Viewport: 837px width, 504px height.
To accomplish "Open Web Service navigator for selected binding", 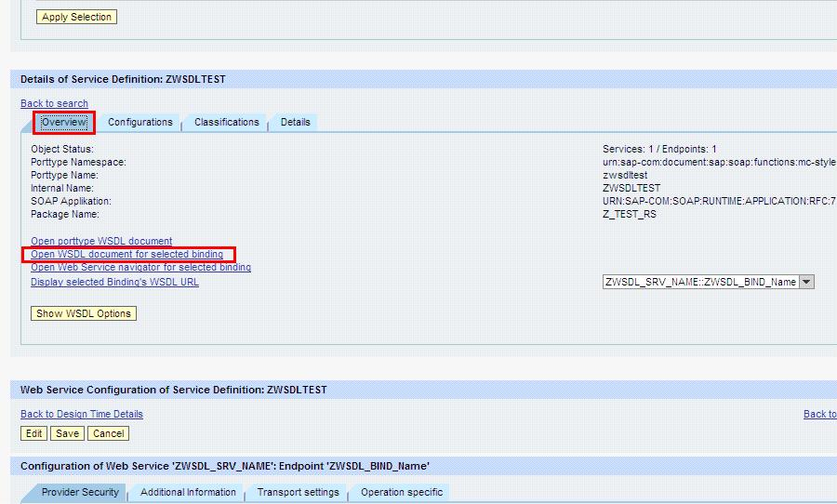I will (141, 268).
